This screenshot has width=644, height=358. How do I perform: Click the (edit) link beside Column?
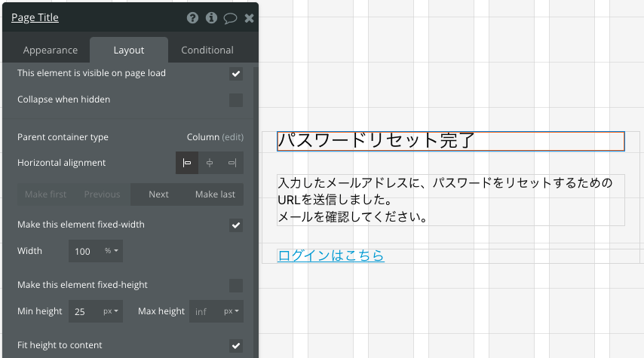point(233,137)
